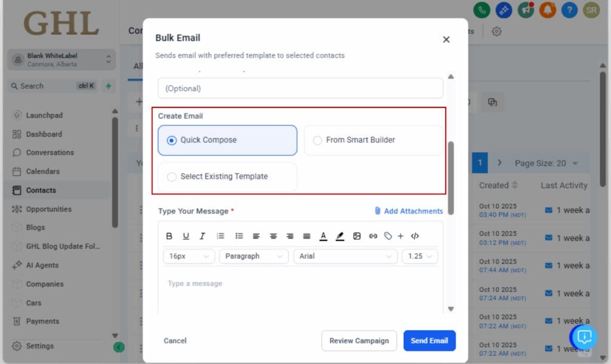Click the Optional input field
Screen dimensions: 611x364
[300, 87]
